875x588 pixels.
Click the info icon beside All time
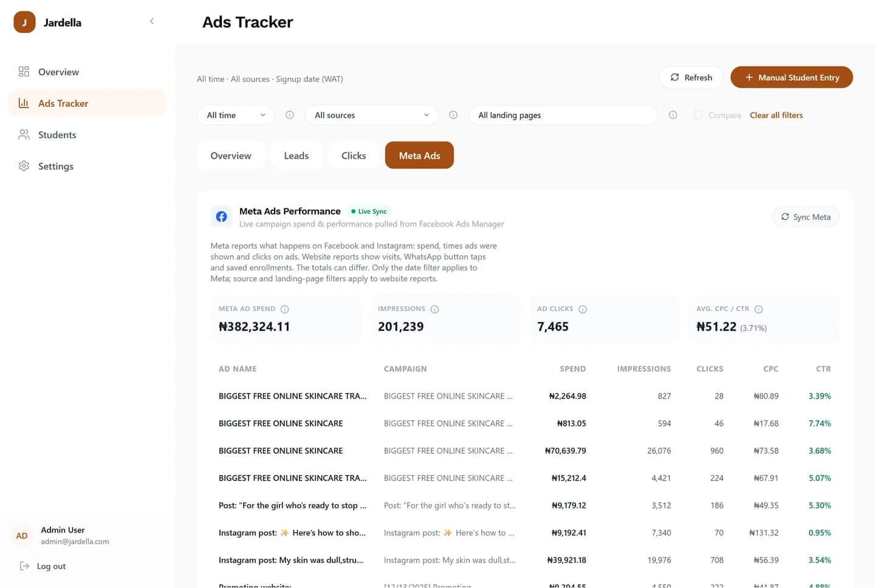click(x=290, y=115)
